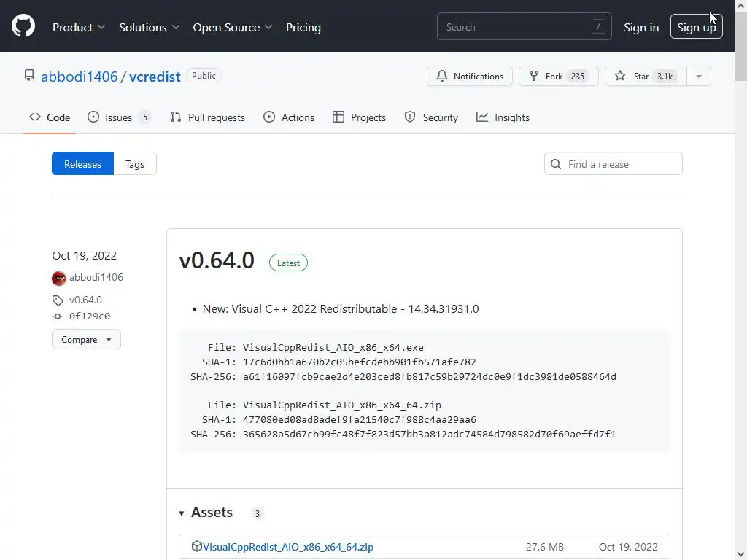Open the v0.64.0 tag link in sidebar

85,300
